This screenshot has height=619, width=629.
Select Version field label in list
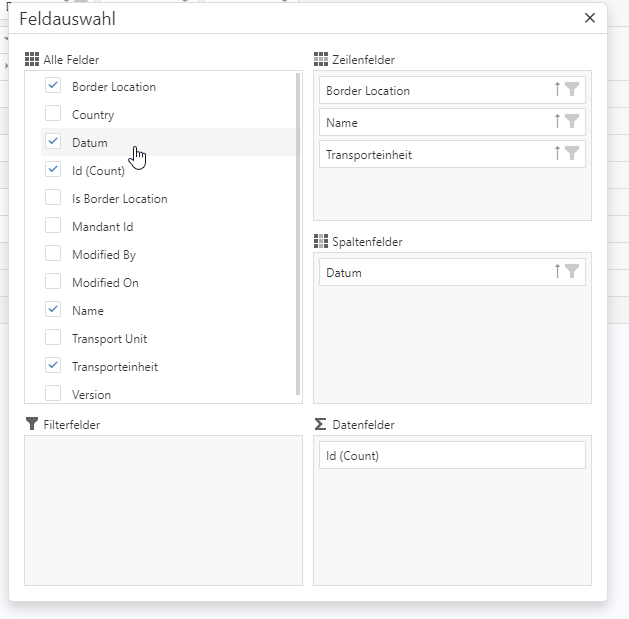(x=91, y=395)
